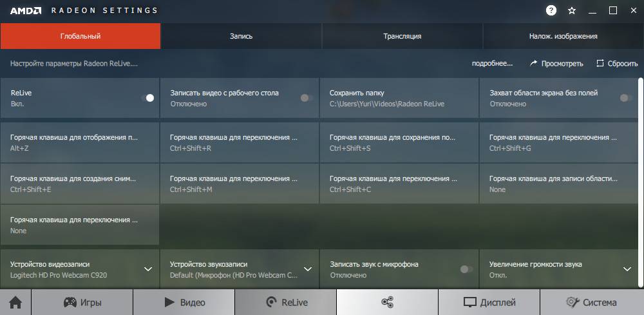Toggle the ReLive switch off
The width and height of the screenshot is (644, 315).
point(147,98)
